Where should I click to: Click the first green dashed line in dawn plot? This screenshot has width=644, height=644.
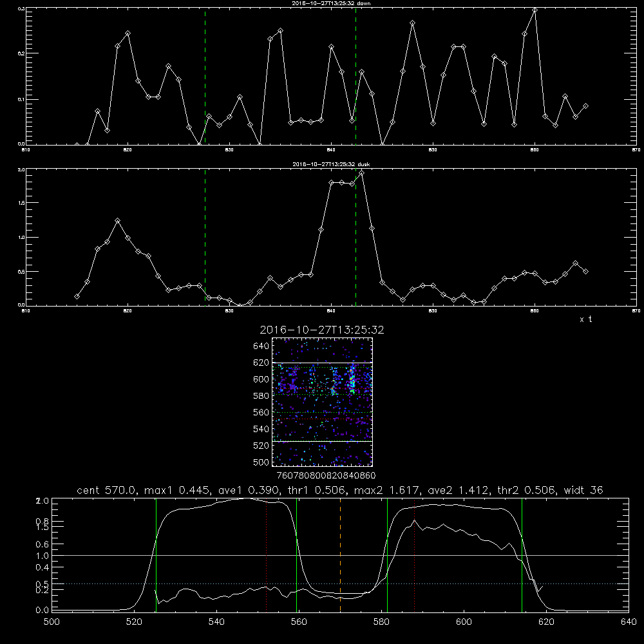(x=205, y=76)
